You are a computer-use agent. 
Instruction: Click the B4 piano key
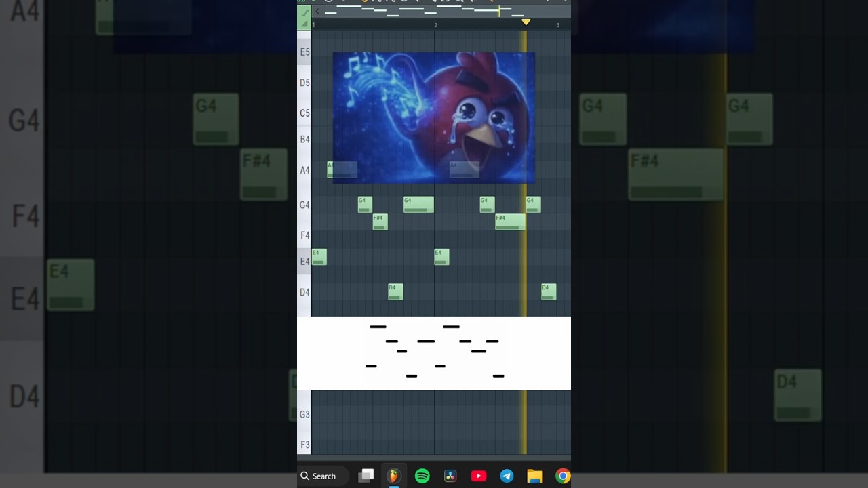click(304, 139)
